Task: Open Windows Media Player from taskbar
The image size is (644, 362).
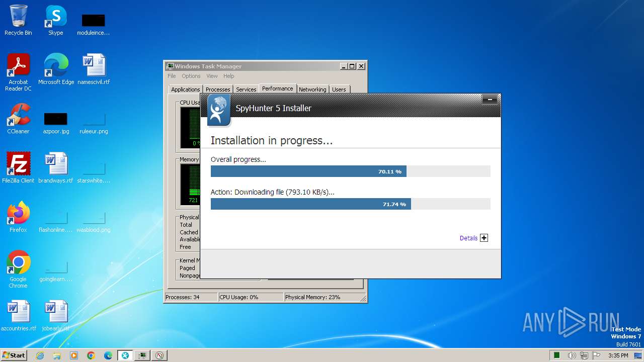Action: [74, 355]
